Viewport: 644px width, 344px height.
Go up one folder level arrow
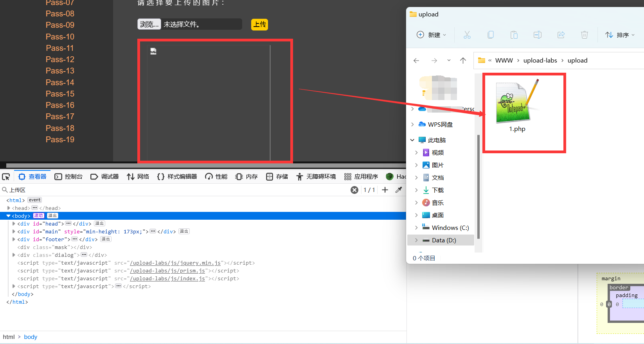click(x=463, y=61)
